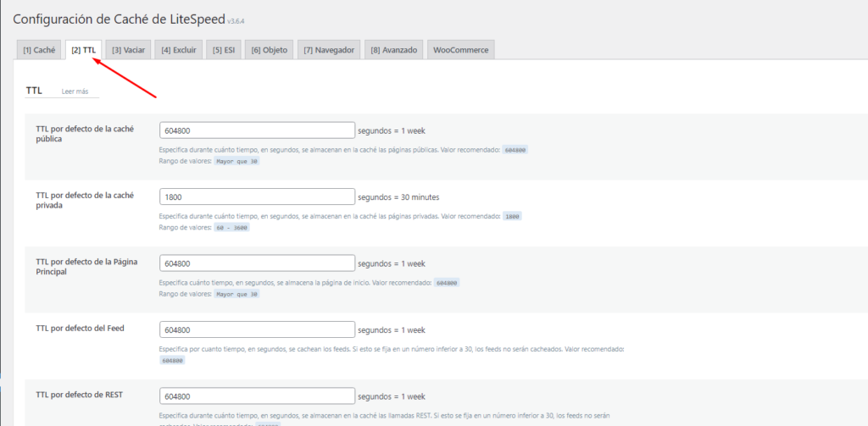Image resolution: width=868 pixels, height=426 pixels.
Task: Go to the [5] ESI tab
Action: tap(224, 50)
